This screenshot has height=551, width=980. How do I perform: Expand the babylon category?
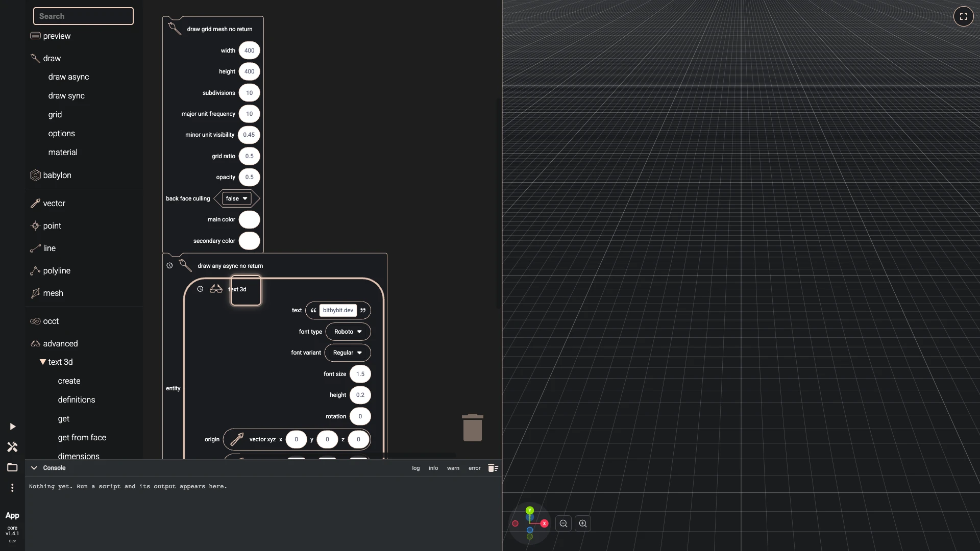pyautogui.click(x=57, y=175)
